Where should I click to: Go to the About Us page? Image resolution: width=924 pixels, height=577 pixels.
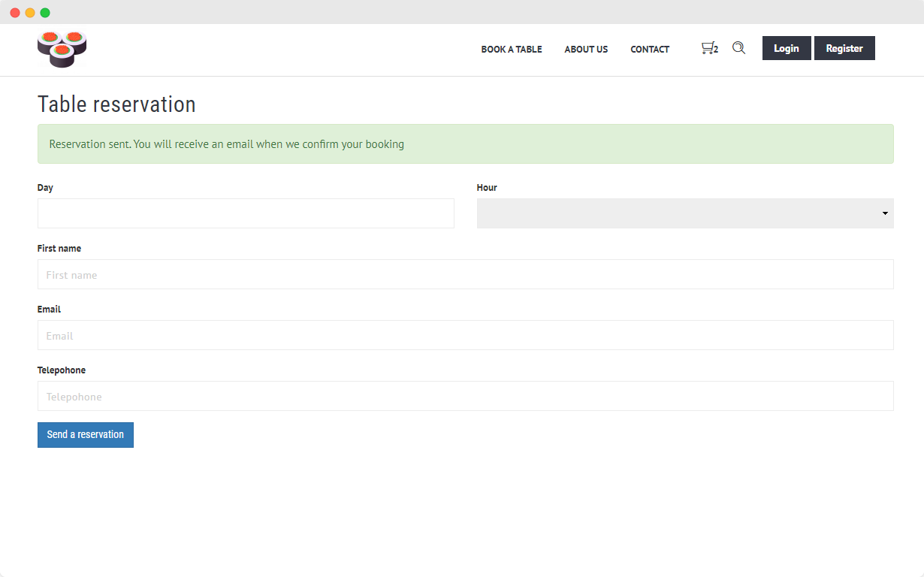pos(586,50)
